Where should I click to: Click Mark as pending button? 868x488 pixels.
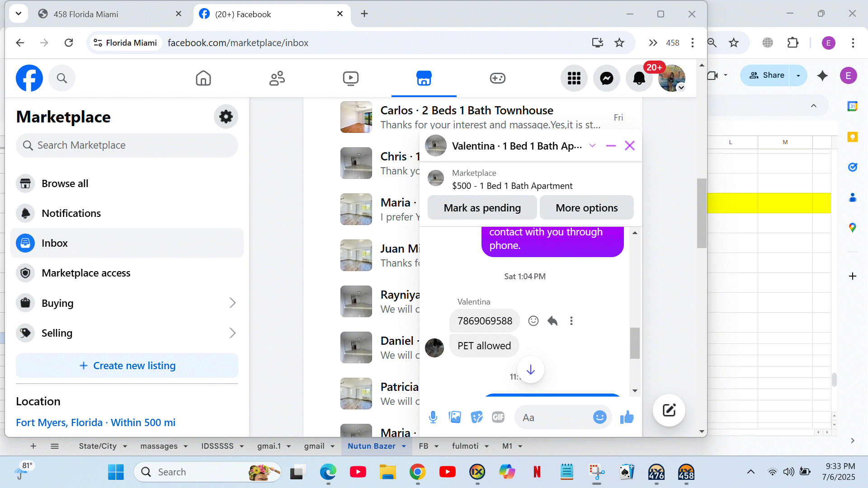click(482, 208)
